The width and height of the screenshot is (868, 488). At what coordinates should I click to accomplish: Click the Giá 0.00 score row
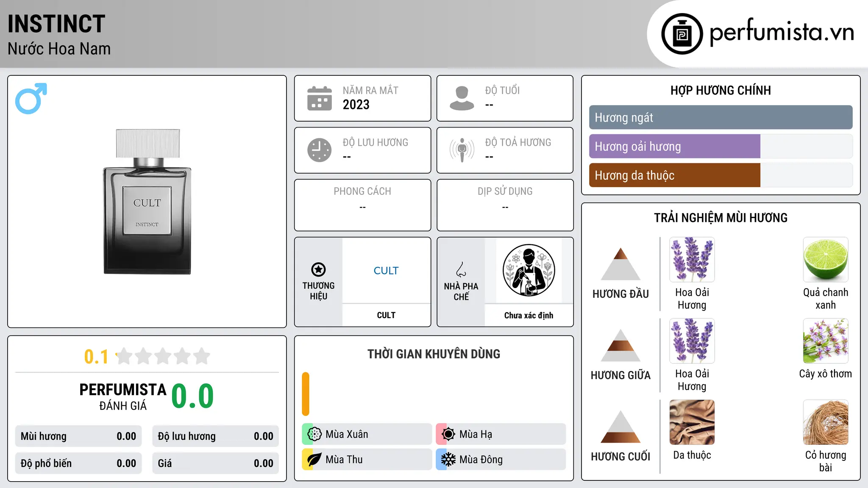pyautogui.click(x=215, y=463)
